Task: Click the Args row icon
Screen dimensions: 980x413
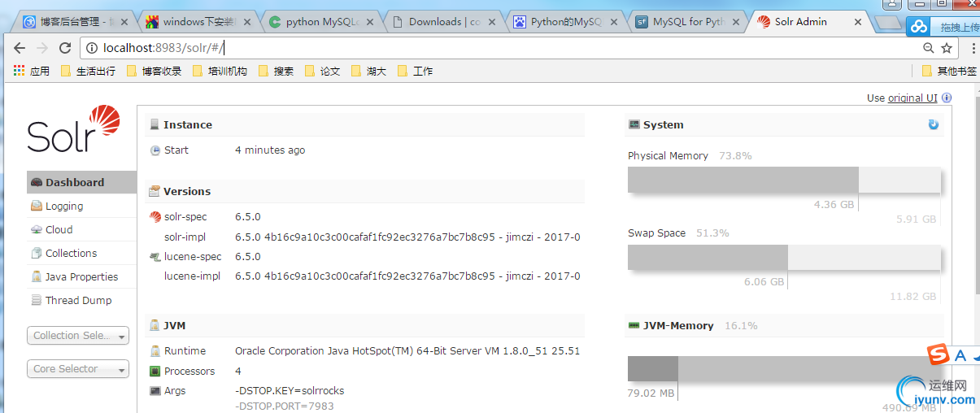Action: (x=155, y=391)
